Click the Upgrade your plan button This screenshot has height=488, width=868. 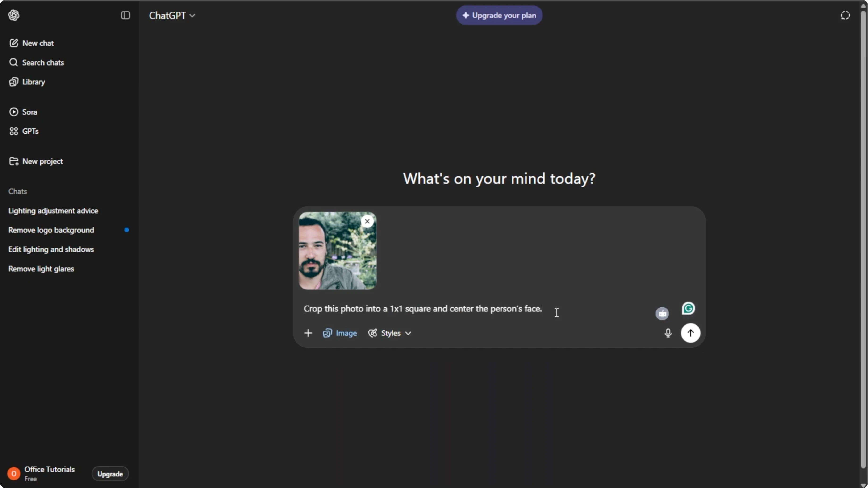499,16
